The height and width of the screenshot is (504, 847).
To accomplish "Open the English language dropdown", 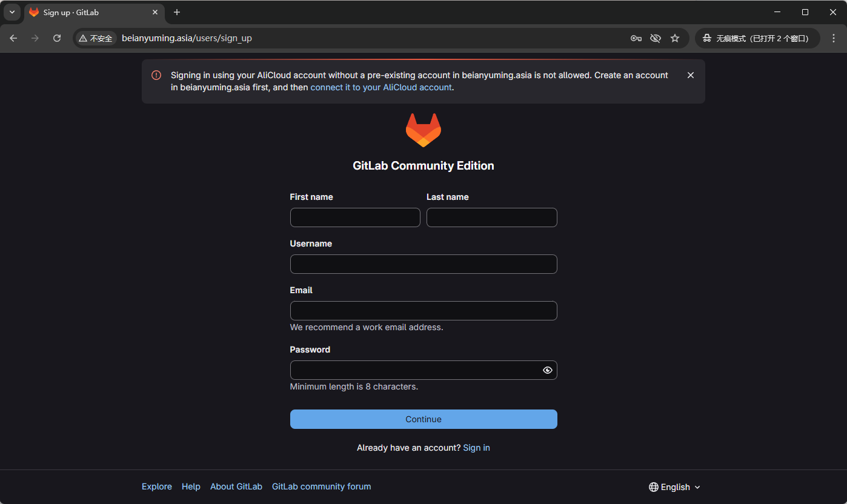I will 674,487.
